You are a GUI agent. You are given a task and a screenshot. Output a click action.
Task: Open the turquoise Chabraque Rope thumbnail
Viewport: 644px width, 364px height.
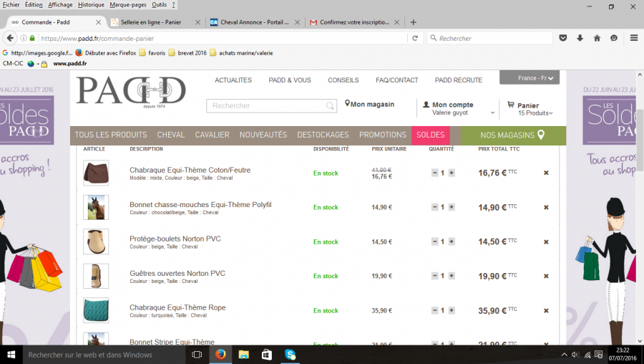[x=96, y=310]
